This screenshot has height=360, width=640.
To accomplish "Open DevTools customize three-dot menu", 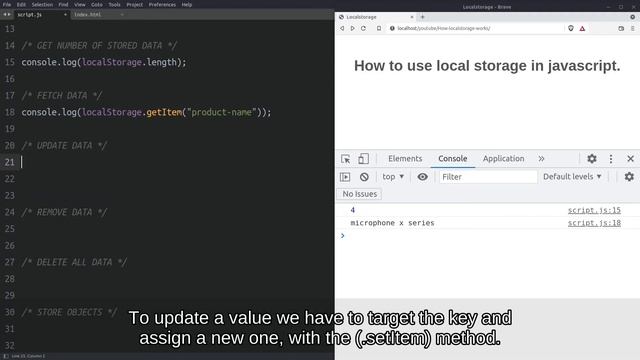I will pyautogui.click(x=611, y=159).
